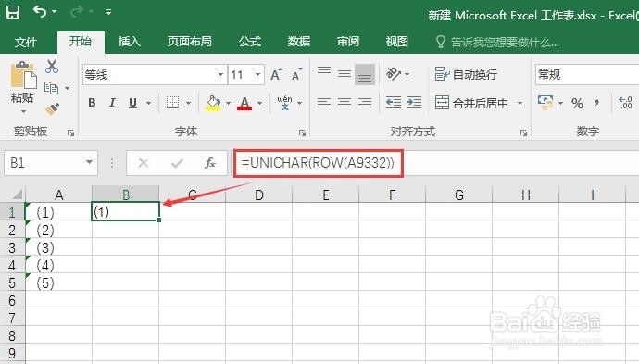Open the 视图 ribbon tab
639x364 pixels.
point(397,41)
